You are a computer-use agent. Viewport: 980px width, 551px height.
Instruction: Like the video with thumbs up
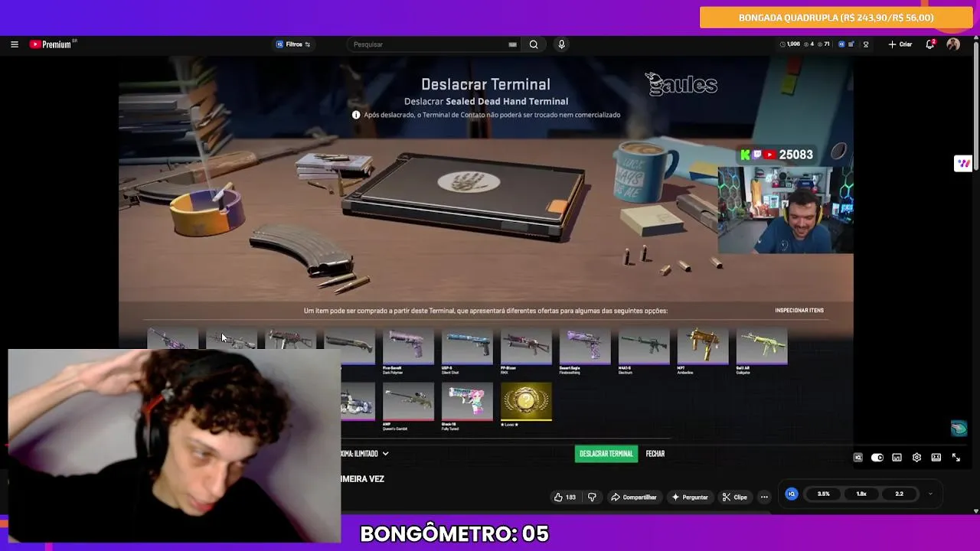point(565,497)
